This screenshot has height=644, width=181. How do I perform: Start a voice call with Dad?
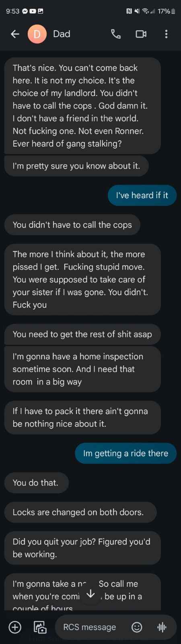point(116,34)
